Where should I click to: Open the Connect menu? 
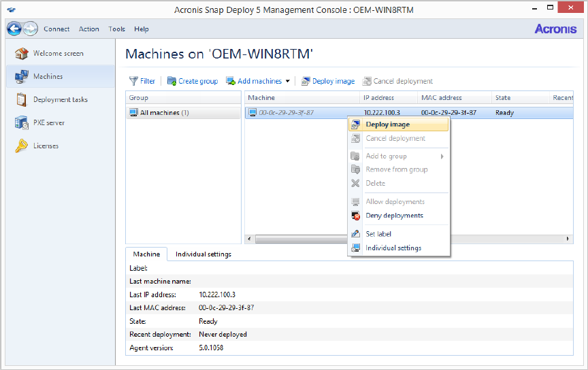pos(56,29)
